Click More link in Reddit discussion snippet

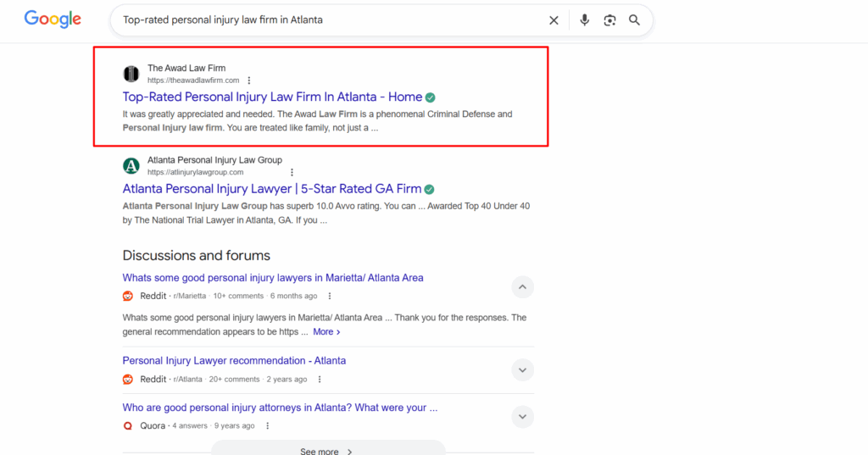coord(325,332)
